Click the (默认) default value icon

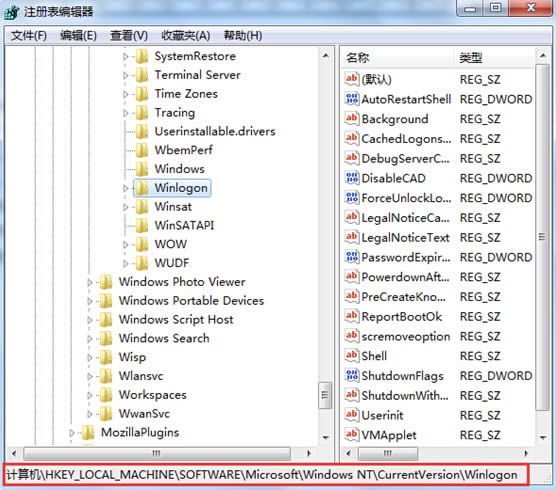click(352, 79)
